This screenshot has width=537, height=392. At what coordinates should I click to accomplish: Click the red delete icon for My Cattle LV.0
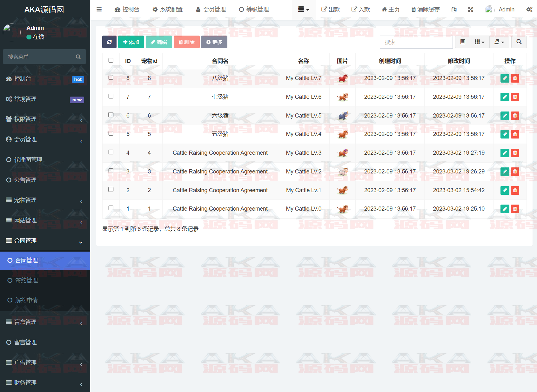[x=515, y=209]
